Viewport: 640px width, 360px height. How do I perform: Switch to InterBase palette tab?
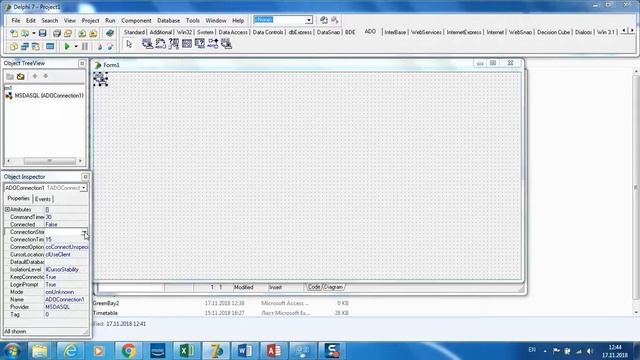point(395,32)
